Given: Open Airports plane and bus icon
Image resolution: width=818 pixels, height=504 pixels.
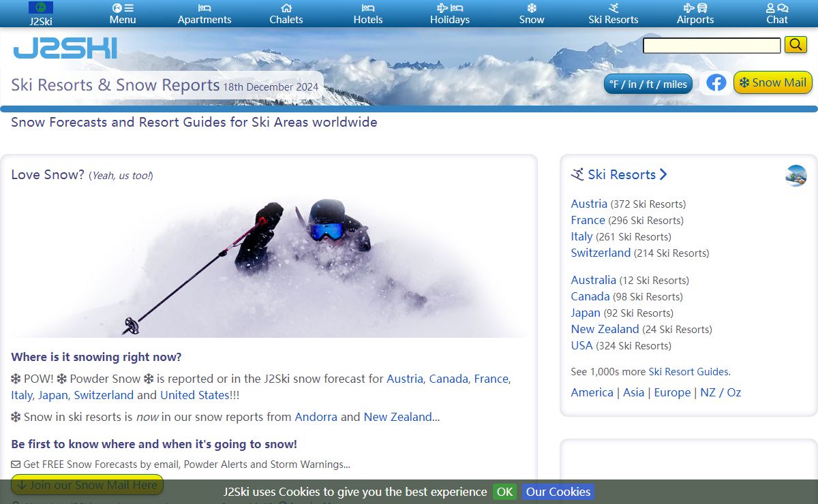Looking at the screenshot, I should pos(695,8).
